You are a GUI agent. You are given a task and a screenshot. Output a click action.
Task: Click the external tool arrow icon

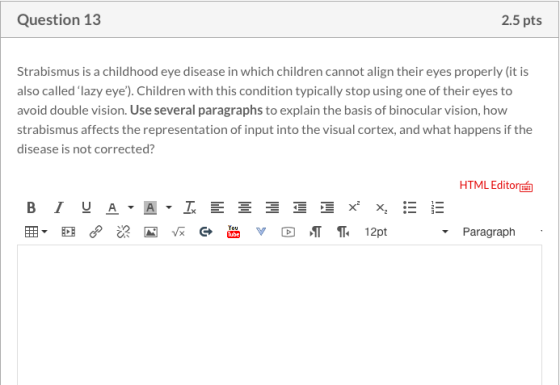click(206, 232)
